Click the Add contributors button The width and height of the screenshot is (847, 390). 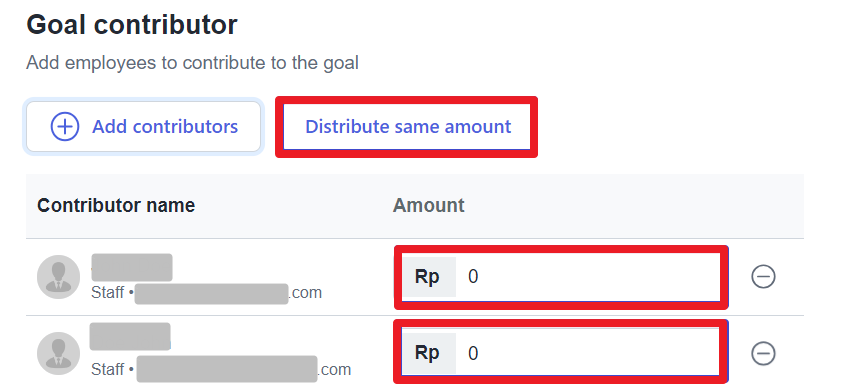143,126
